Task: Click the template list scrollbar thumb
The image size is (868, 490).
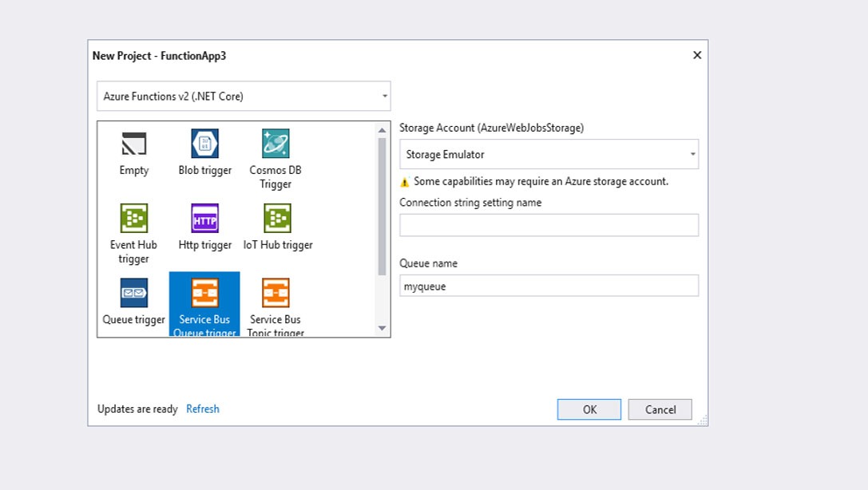Action: tap(382, 206)
